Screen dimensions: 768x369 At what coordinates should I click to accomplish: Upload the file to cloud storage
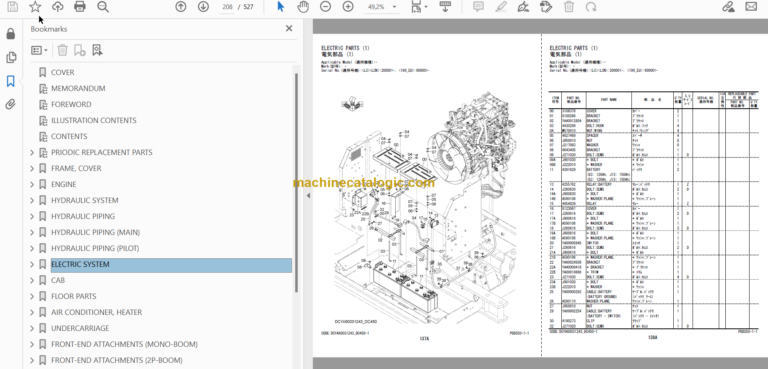tap(58, 7)
